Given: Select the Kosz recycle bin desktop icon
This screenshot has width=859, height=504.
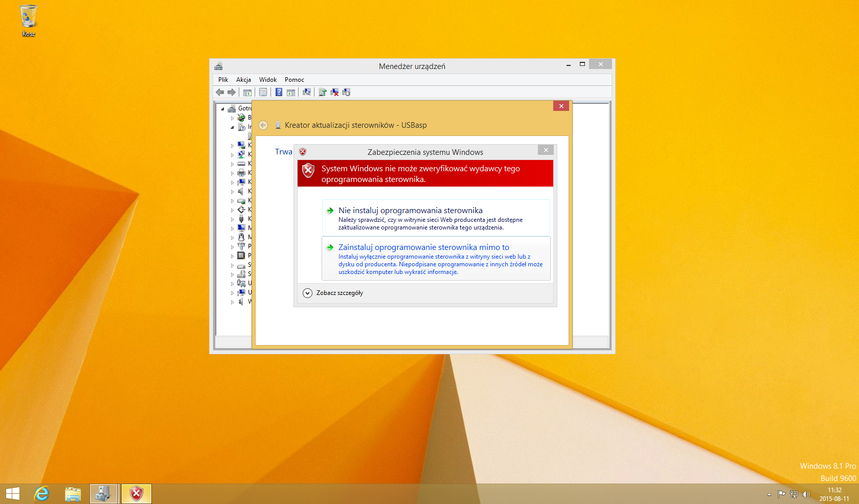Looking at the screenshot, I should coord(29,20).
